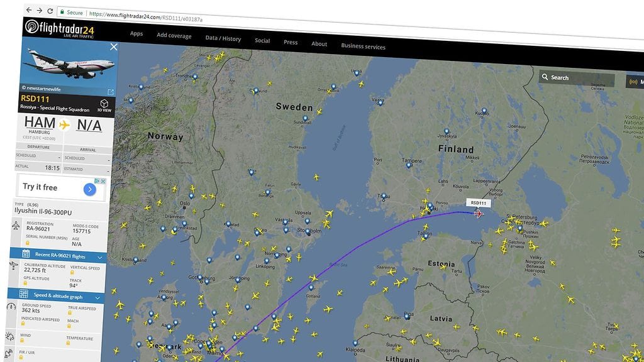Image resolution: width=644 pixels, height=362 pixels.
Task: Expand the Recent RA-96021 flights section
Action: point(99,257)
